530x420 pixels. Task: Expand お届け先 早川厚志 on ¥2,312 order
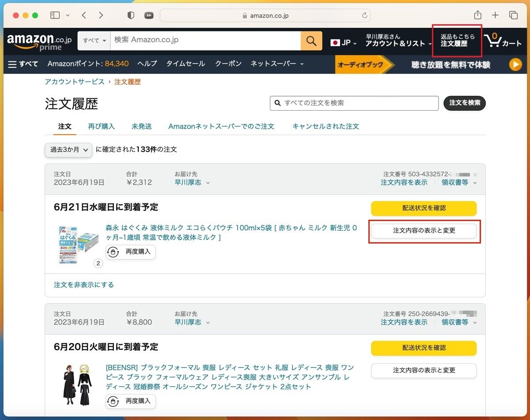click(192, 182)
